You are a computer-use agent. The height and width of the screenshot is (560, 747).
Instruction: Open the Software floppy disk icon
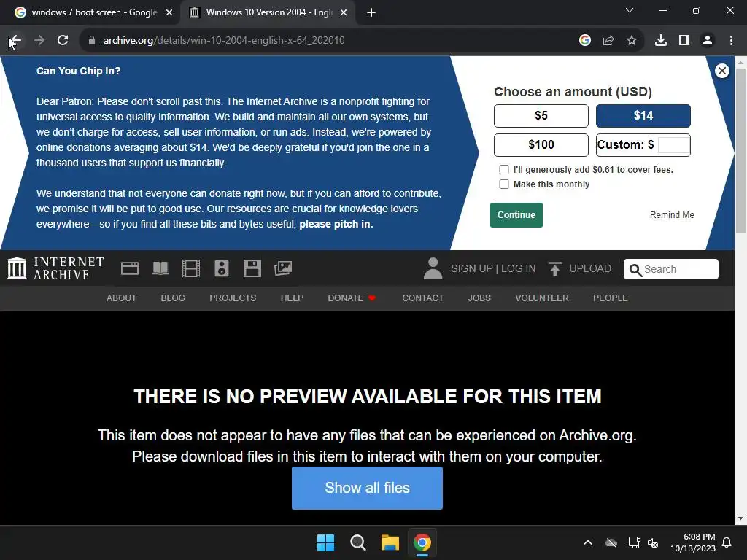252,268
